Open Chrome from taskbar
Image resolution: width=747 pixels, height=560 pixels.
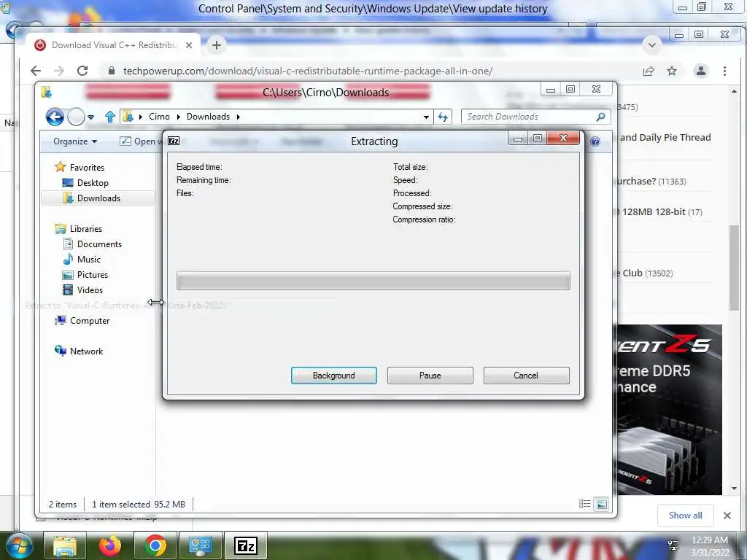coord(155,545)
